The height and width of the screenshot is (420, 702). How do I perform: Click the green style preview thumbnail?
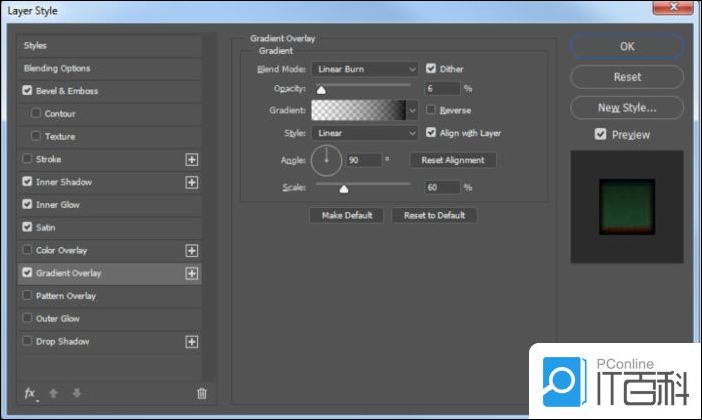[x=627, y=207]
